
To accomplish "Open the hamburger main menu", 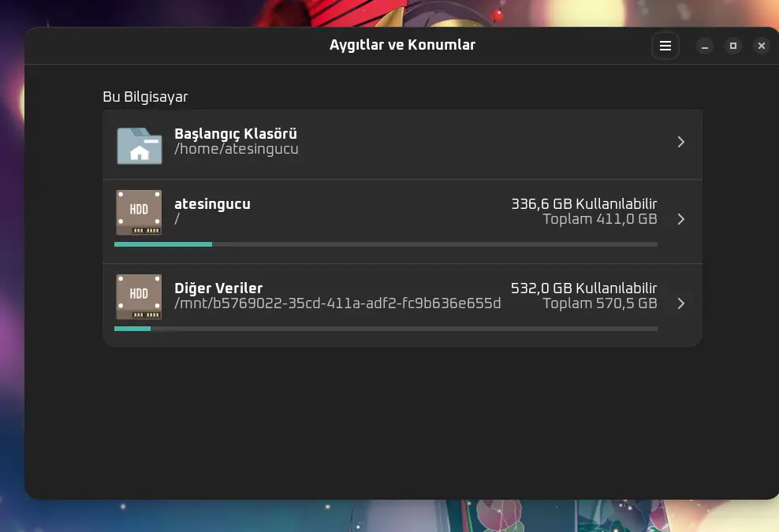I will click(665, 46).
